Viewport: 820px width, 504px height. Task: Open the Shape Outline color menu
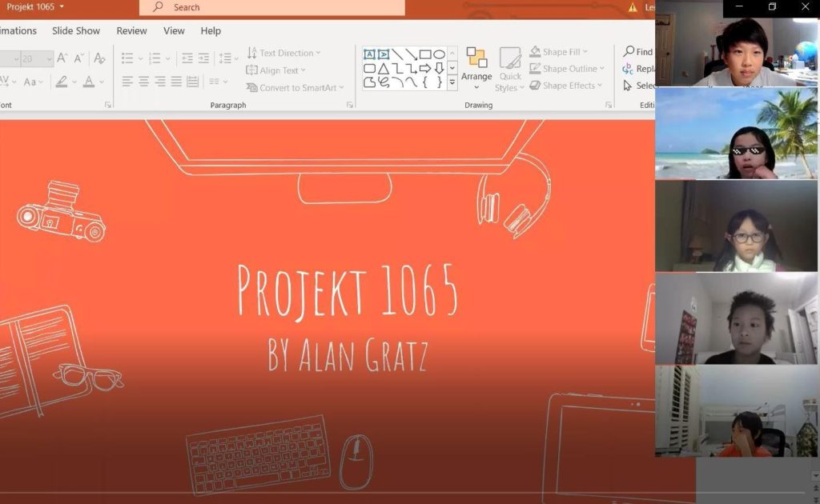[567, 69]
